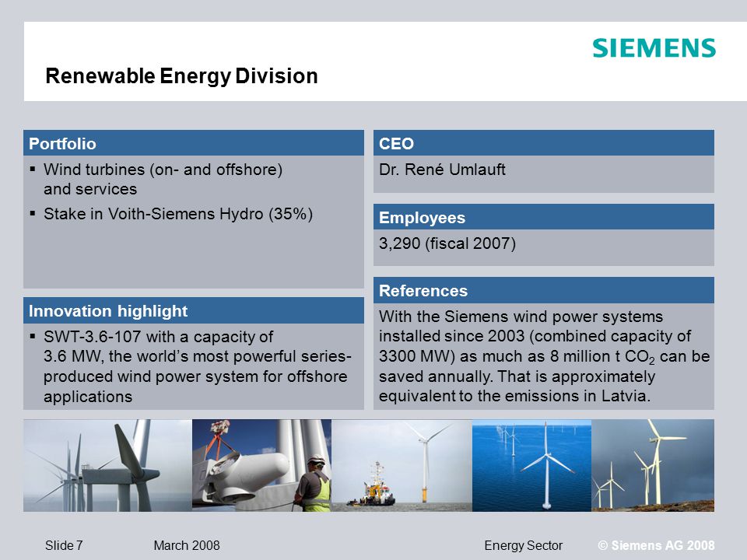Click the 'Innovation highlight' section header
This screenshot has height=560, width=747.
(194, 310)
